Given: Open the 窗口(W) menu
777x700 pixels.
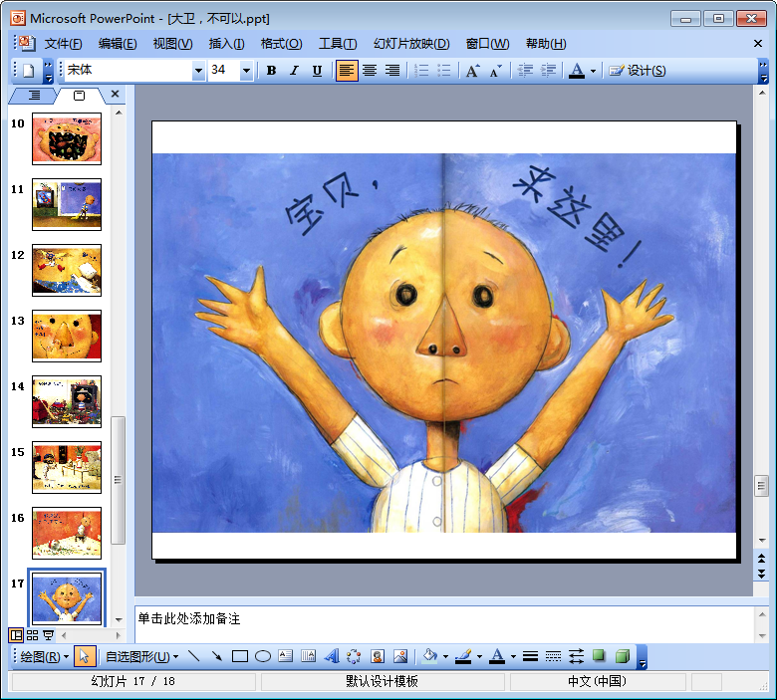Looking at the screenshot, I should click(x=487, y=44).
